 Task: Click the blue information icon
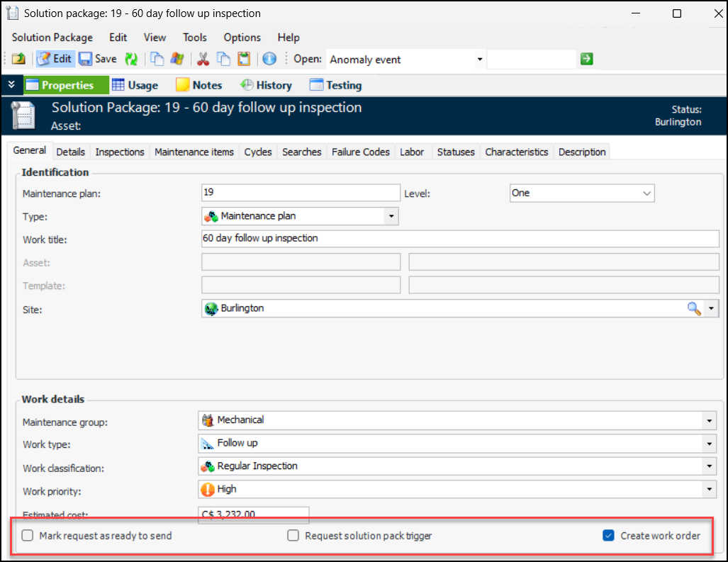[269, 60]
